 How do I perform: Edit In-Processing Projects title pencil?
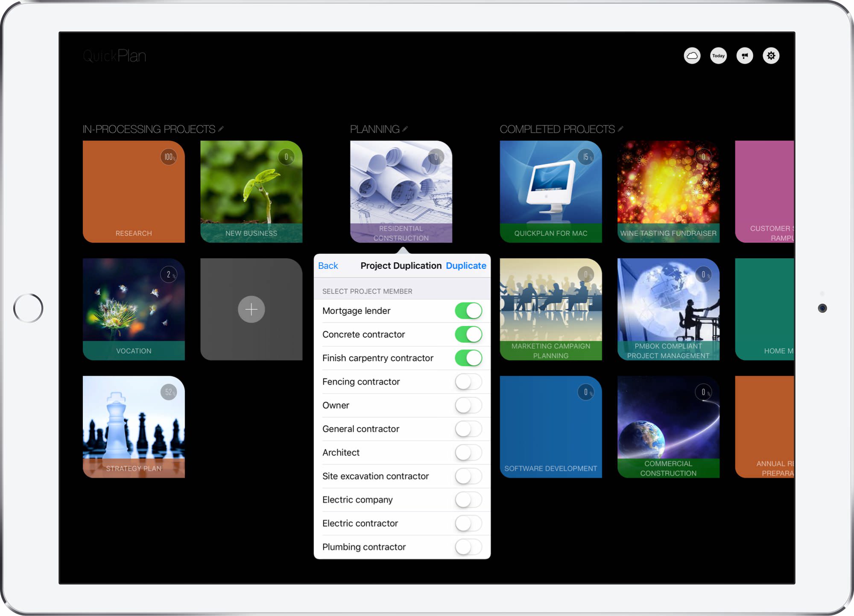pos(221,129)
